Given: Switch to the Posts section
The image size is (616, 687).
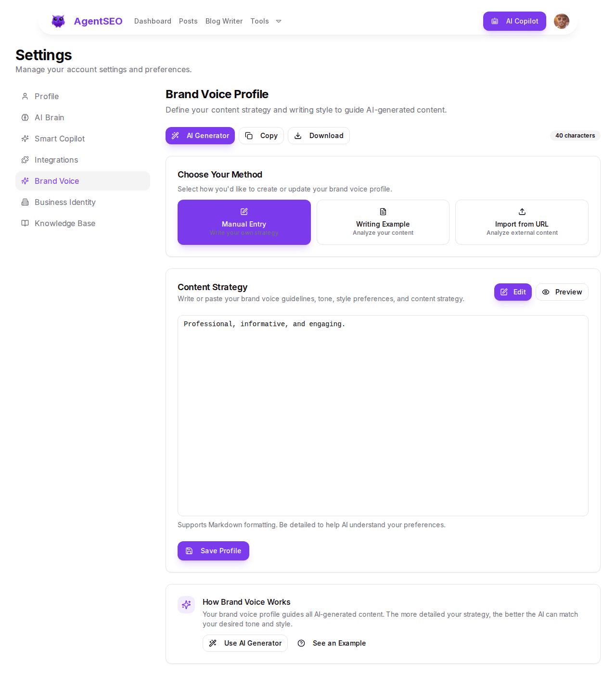Looking at the screenshot, I should [x=188, y=21].
